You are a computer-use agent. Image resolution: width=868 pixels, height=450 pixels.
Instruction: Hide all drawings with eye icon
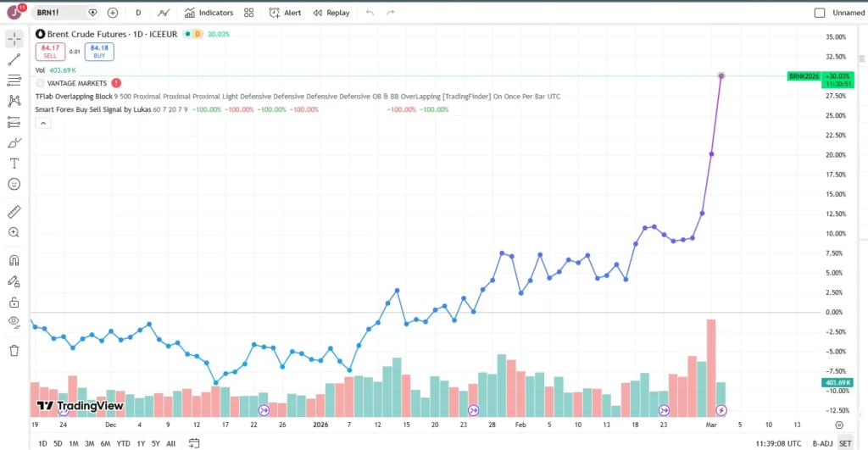click(x=14, y=322)
